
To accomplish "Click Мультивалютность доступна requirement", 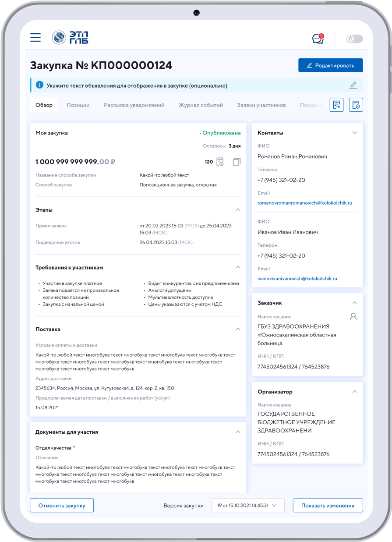I will pos(180,297).
